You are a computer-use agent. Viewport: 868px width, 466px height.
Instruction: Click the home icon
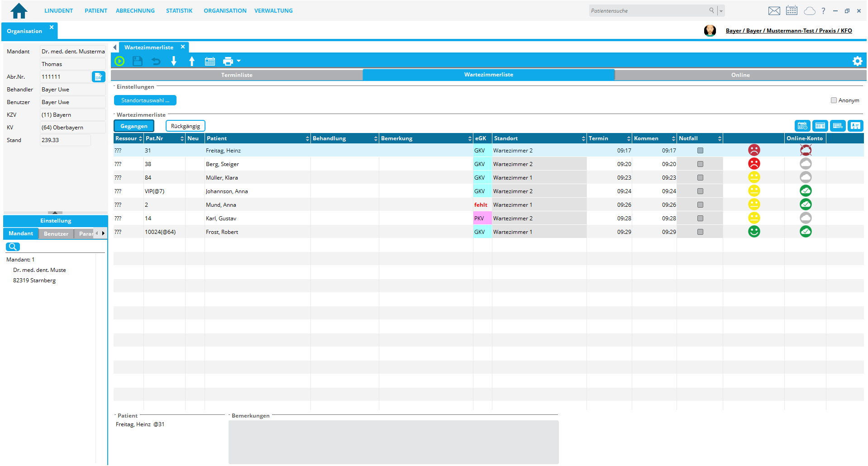pyautogui.click(x=19, y=11)
